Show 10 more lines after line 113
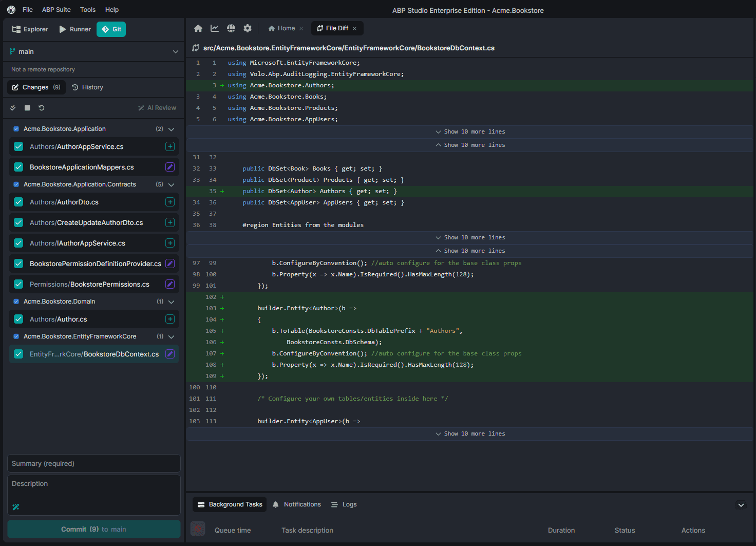This screenshot has height=546, width=756. 470,434
